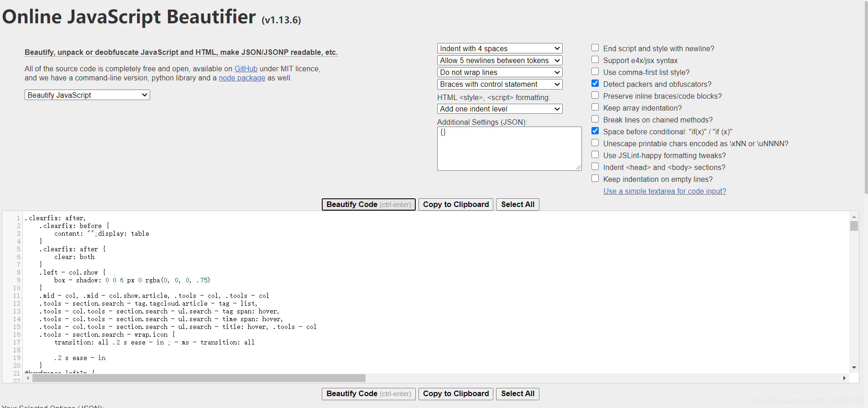The width and height of the screenshot is (868, 408).
Task: Click the bottom Select All button
Action: tap(518, 394)
